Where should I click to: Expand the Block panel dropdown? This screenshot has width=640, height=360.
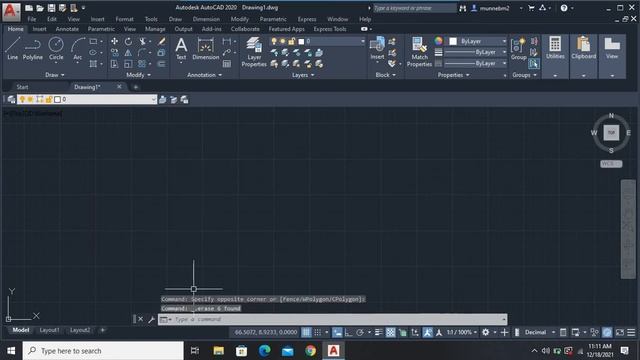385,75
